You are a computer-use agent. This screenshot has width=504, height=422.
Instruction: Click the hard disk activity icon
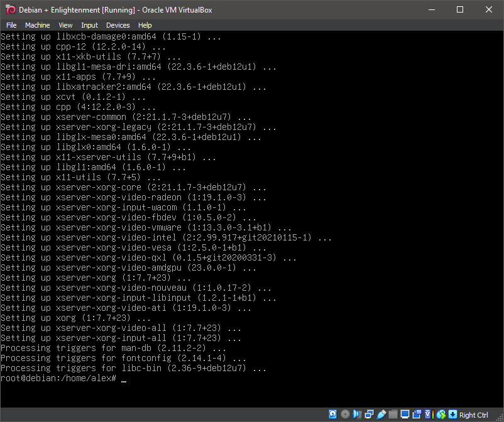pyautogui.click(x=333, y=414)
